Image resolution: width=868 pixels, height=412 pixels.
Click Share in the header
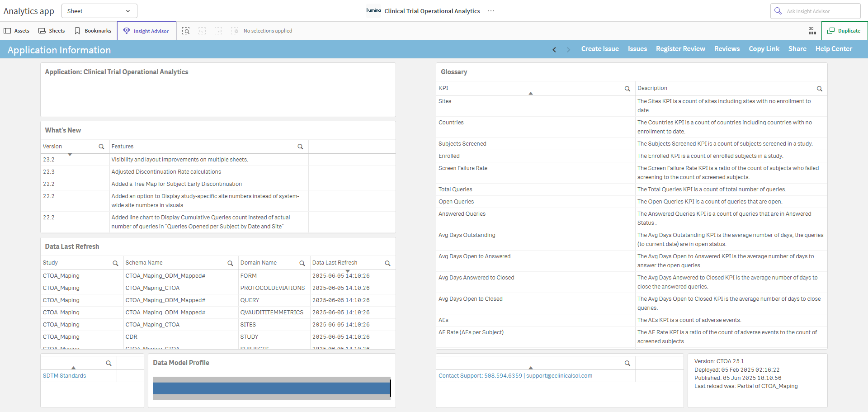pos(797,49)
